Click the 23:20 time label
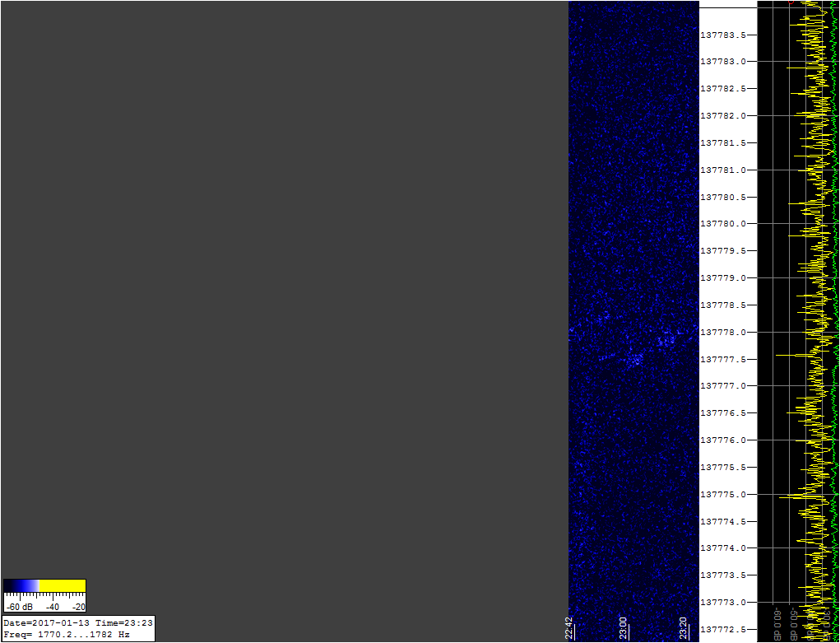 (684, 628)
